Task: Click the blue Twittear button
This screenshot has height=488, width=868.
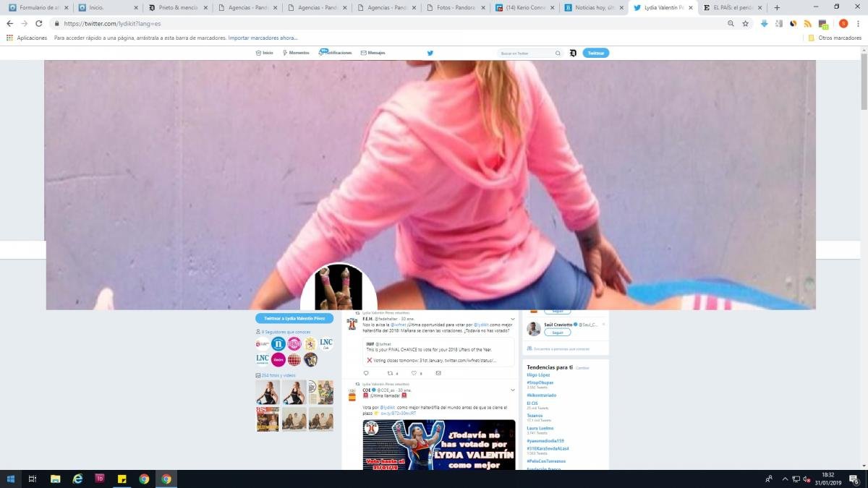Action: point(596,53)
